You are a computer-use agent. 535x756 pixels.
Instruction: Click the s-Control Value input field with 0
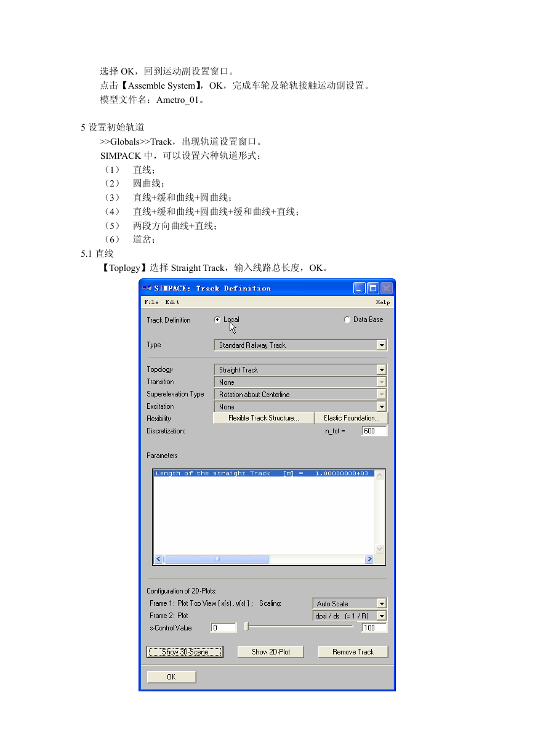coord(223,628)
